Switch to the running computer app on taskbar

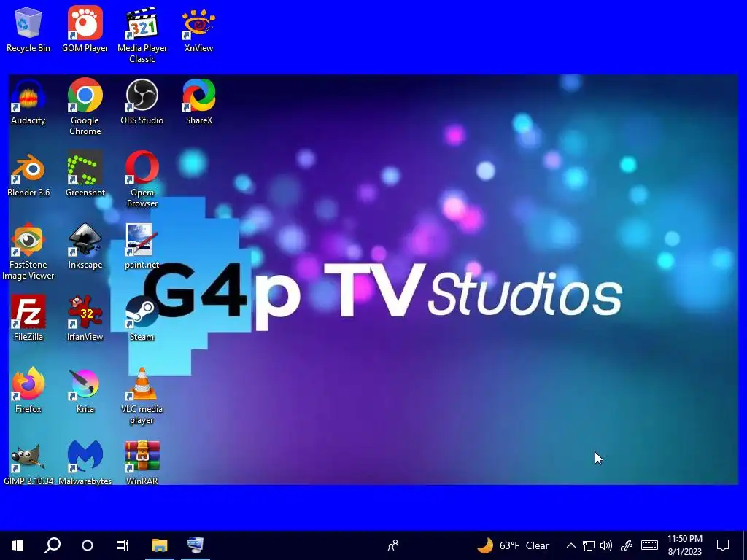[x=195, y=545]
